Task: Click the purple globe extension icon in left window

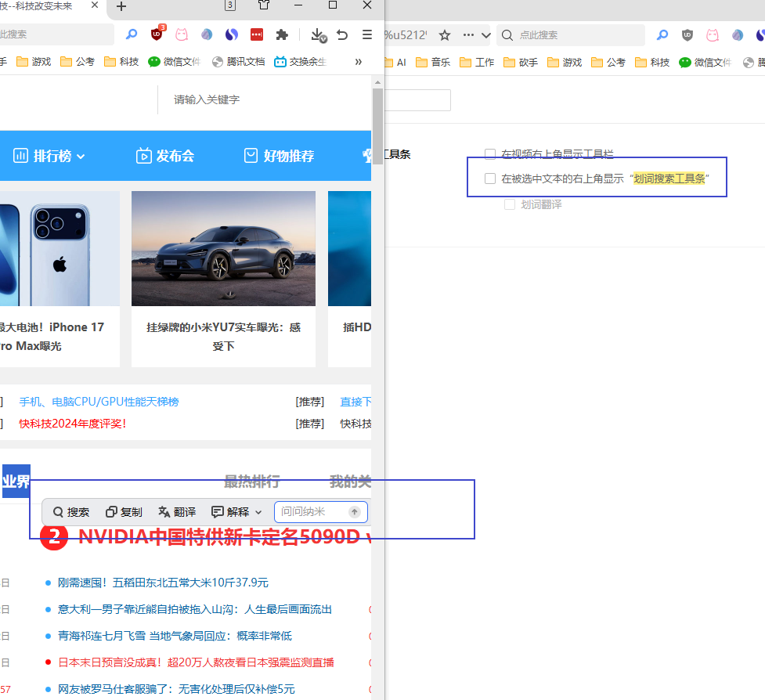Action: [207, 34]
